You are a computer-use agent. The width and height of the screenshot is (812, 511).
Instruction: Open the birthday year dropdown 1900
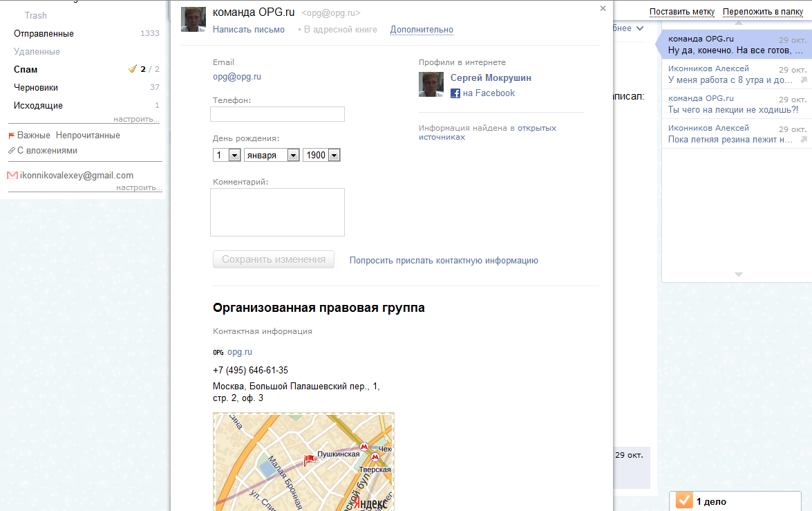(321, 155)
